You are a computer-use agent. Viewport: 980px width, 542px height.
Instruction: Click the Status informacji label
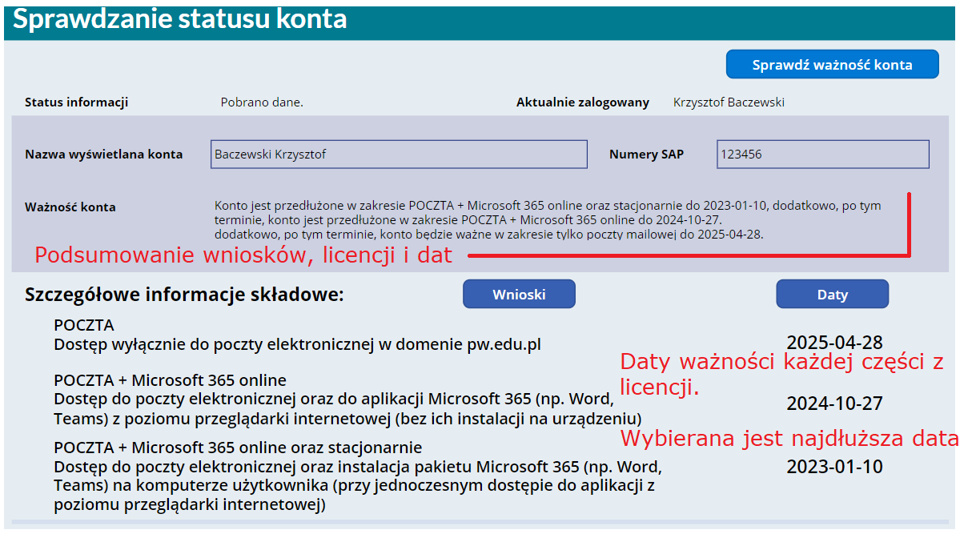click(x=76, y=102)
